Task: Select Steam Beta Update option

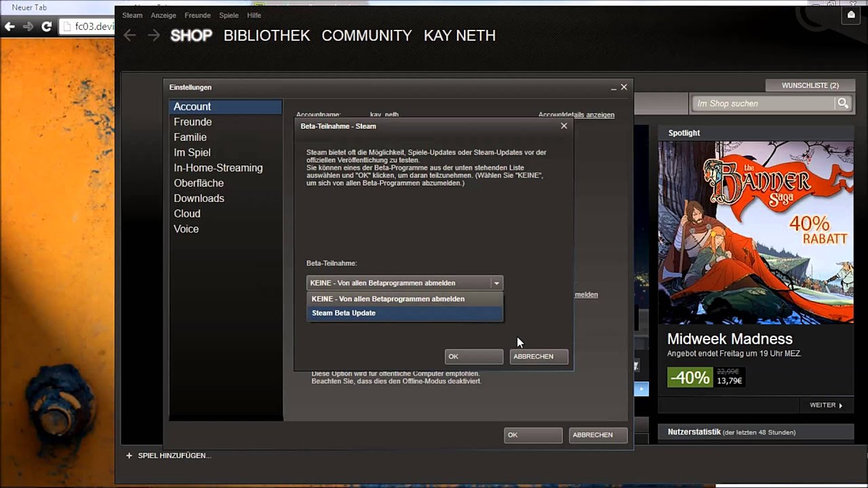Action: [405, 313]
